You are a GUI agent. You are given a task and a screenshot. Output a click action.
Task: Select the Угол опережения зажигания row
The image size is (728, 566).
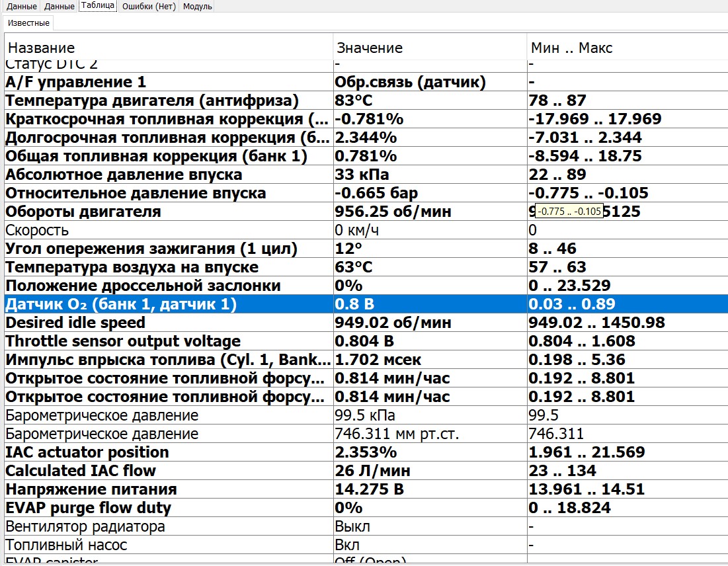click(x=151, y=249)
